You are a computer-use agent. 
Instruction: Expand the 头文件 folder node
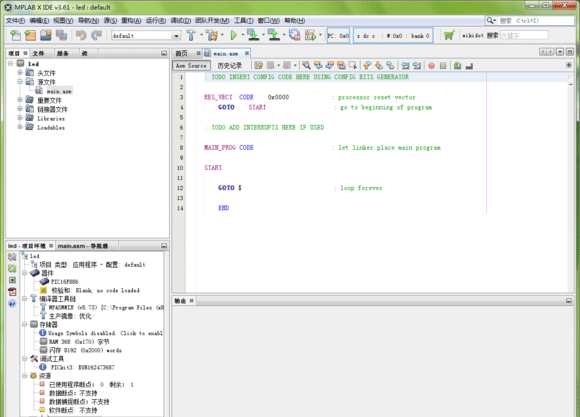(x=20, y=73)
